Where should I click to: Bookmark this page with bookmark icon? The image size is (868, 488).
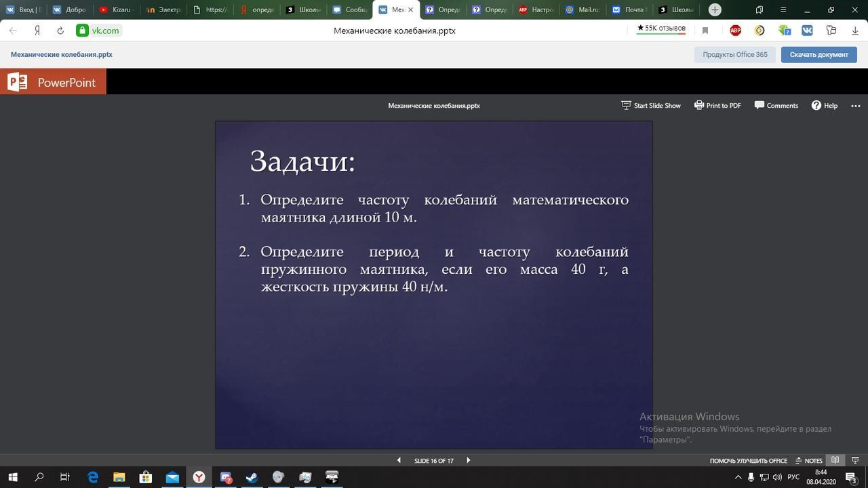(705, 30)
